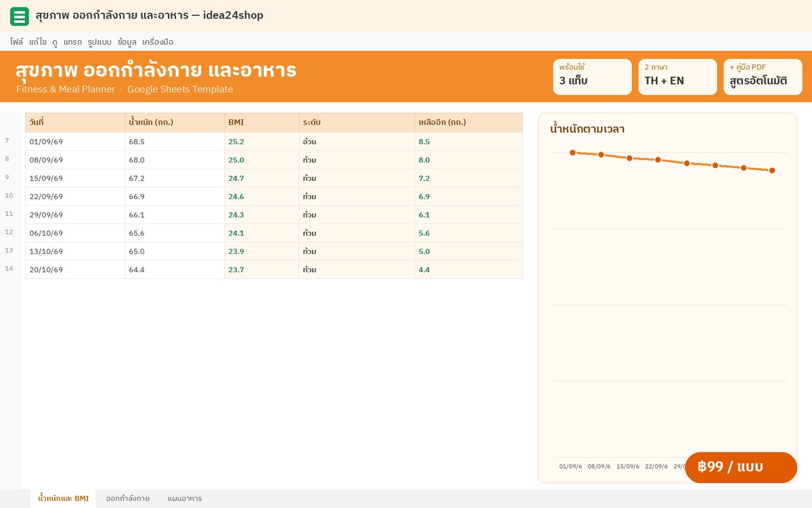
Task: Select remaining cell 4.4
Action: 469,270
